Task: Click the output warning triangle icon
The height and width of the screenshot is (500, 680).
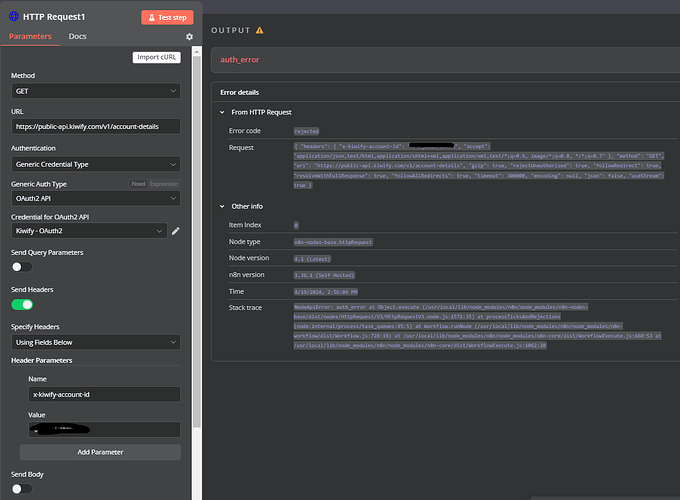Action: 259,30
